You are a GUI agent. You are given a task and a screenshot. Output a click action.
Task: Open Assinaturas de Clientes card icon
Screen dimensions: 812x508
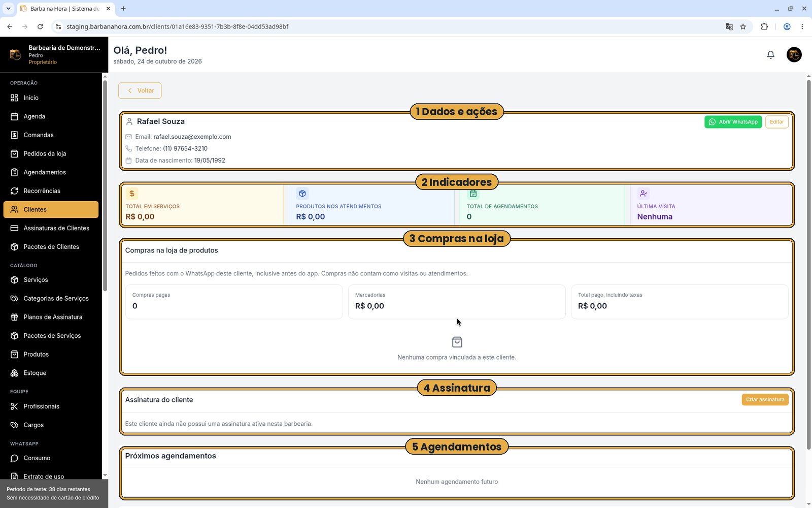coord(14,228)
